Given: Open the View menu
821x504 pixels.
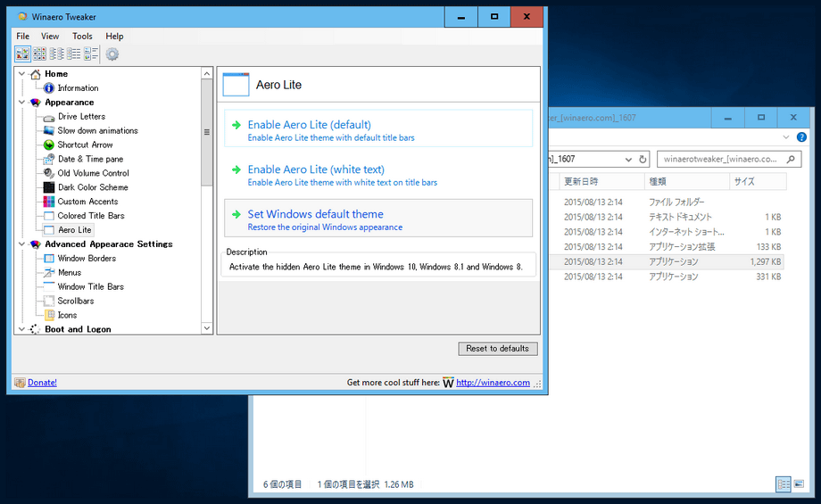Looking at the screenshot, I should 50,37.
